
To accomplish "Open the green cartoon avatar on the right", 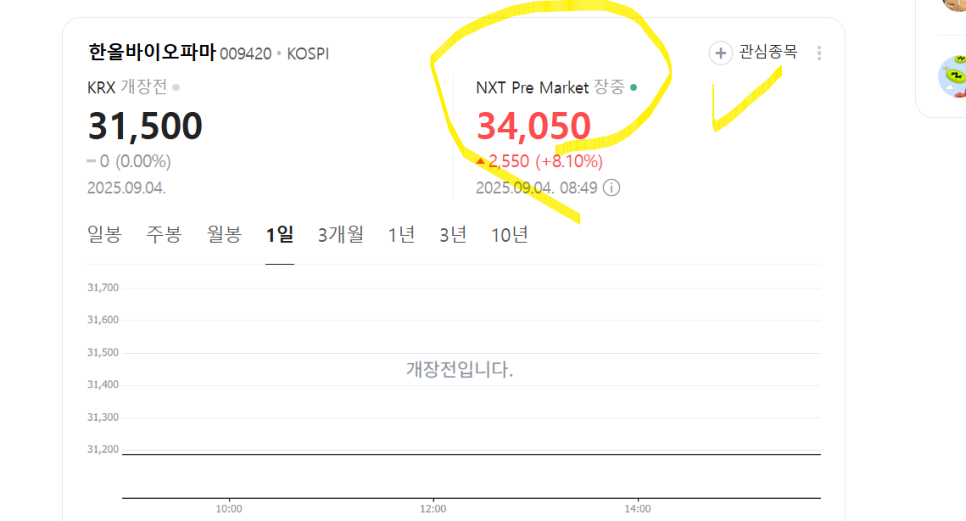I will [x=952, y=76].
